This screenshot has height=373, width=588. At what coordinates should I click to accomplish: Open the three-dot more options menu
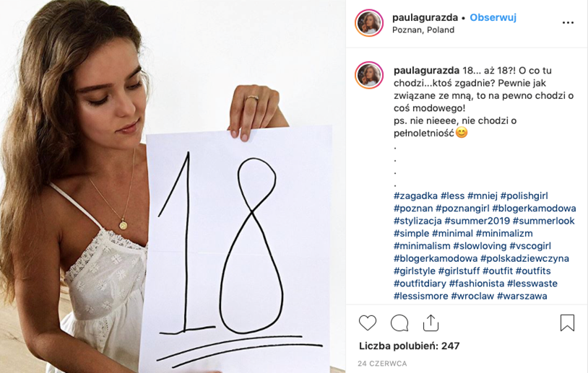[x=568, y=23]
